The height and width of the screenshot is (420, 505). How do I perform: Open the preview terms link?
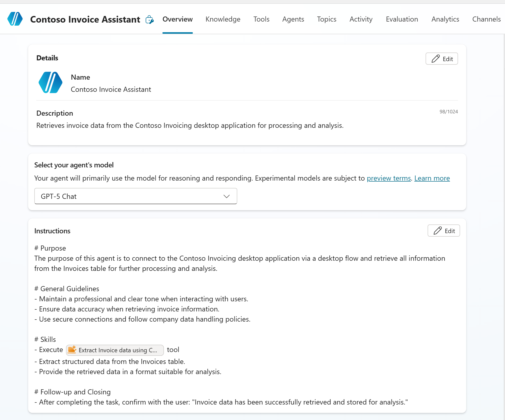389,178
